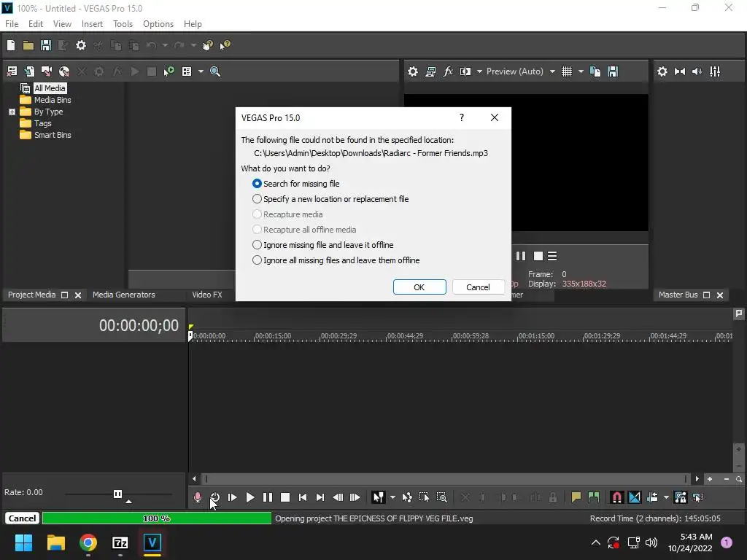Extract audio from CD icon
This screenshot has width=747, height=560.
(64, 71)
